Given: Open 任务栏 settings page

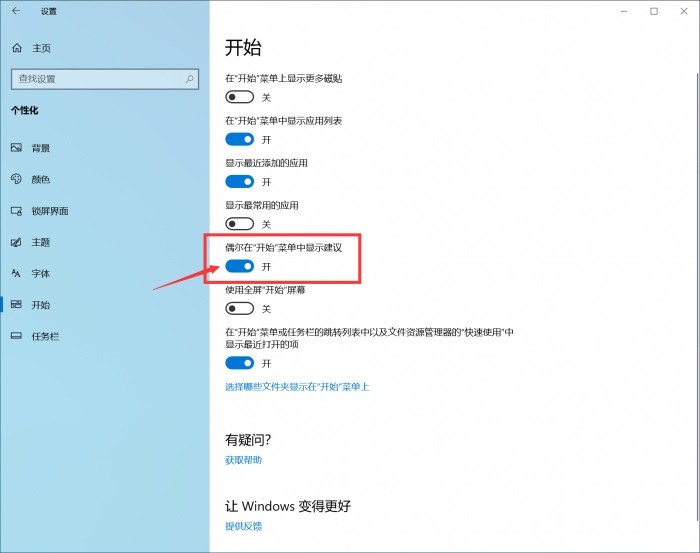Looking at the screenshot, I should click(x=104, y=336).
